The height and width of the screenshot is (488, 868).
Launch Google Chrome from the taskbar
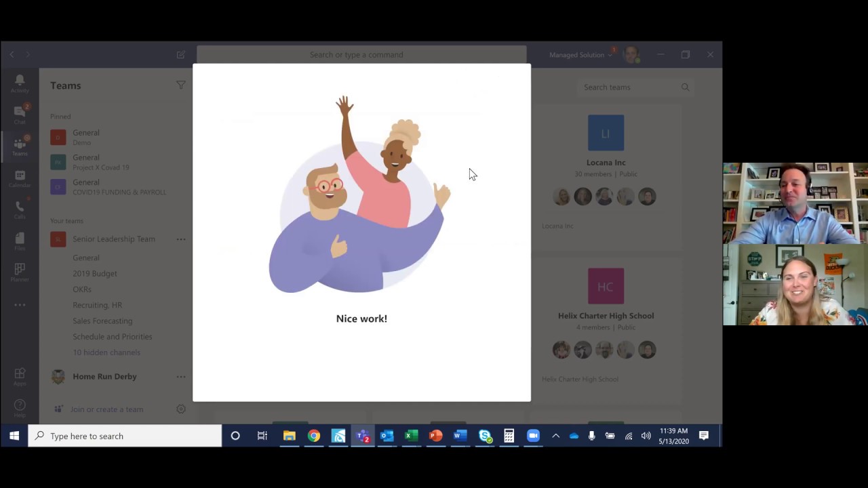coord(314,436)
